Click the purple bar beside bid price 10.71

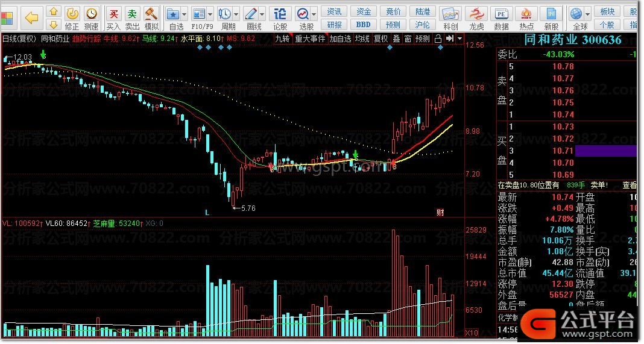(x=606, y=151)
